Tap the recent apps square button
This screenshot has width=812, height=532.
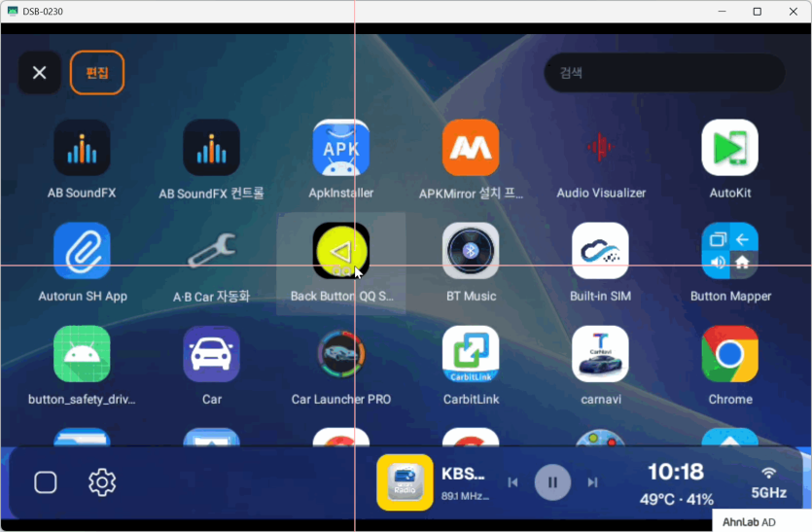46,482
